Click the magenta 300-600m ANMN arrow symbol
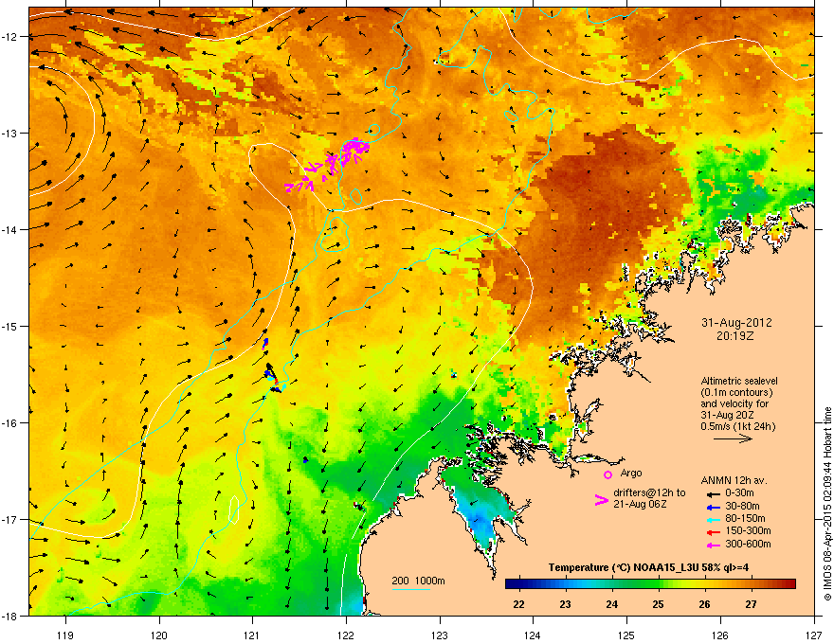 712,545
